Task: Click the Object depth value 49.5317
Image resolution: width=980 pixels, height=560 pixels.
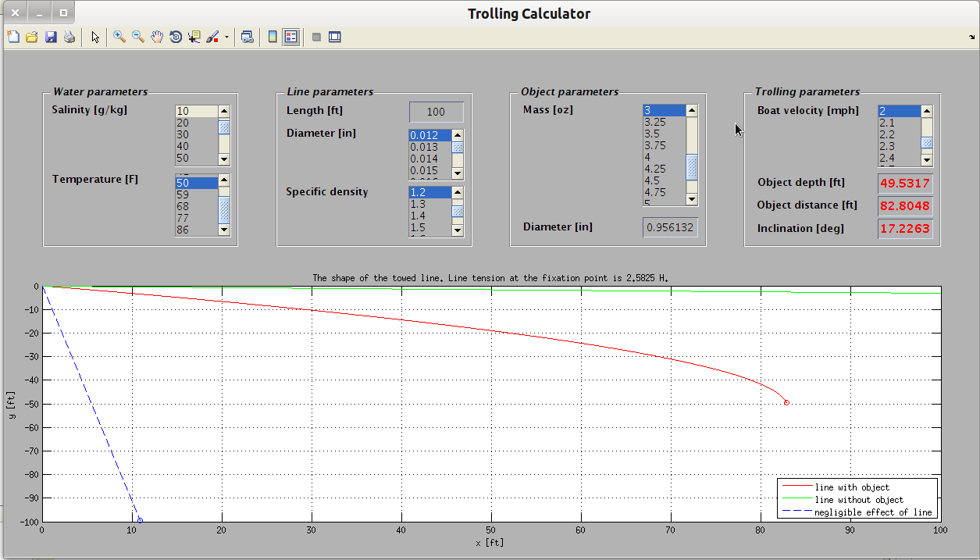Action: tap(905, 184)
